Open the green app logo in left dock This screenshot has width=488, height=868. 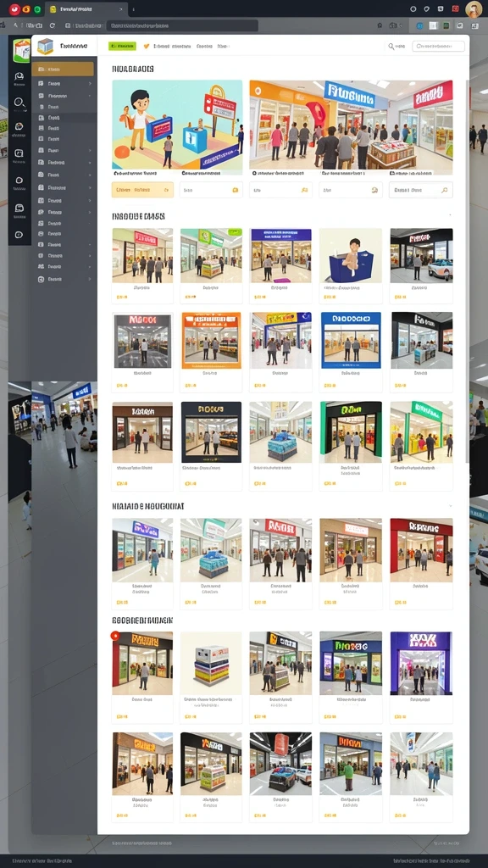[x=21, y=50]
